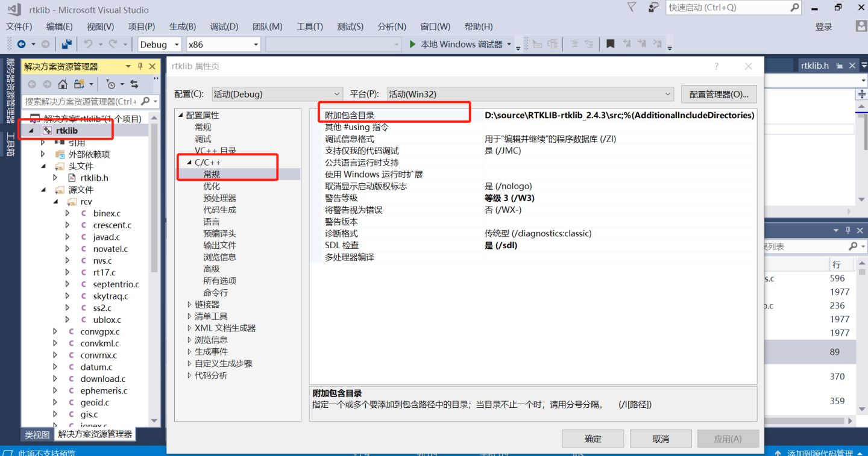
Task: Select VC++ 目录 in property tree
Action: [x=215, y=151]
